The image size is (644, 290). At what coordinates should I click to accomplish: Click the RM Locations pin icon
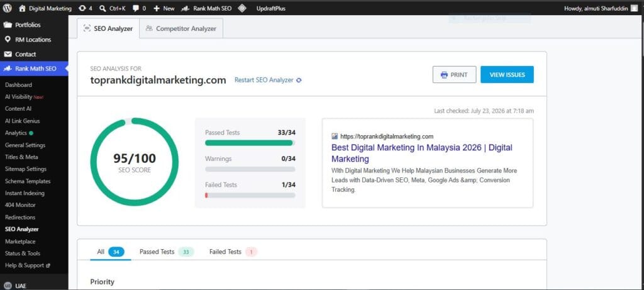(x=8, y=40)
